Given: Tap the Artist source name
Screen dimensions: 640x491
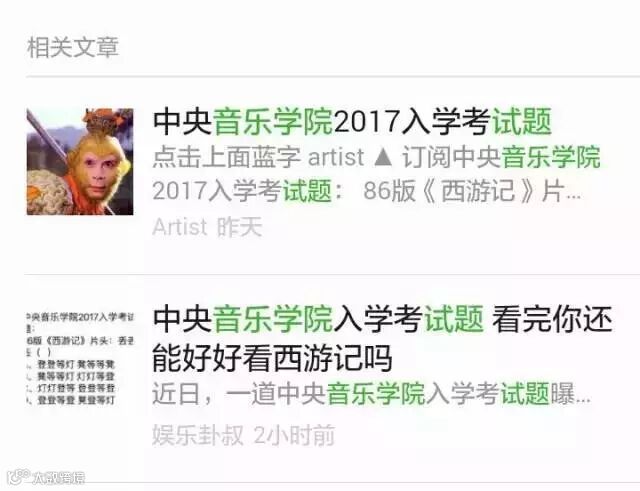Looking at the screenshot, I should pos(180,227).
